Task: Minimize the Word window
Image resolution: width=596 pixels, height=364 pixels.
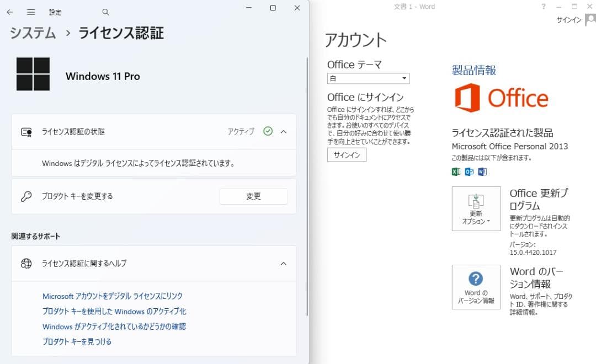Action: point(558,7)
